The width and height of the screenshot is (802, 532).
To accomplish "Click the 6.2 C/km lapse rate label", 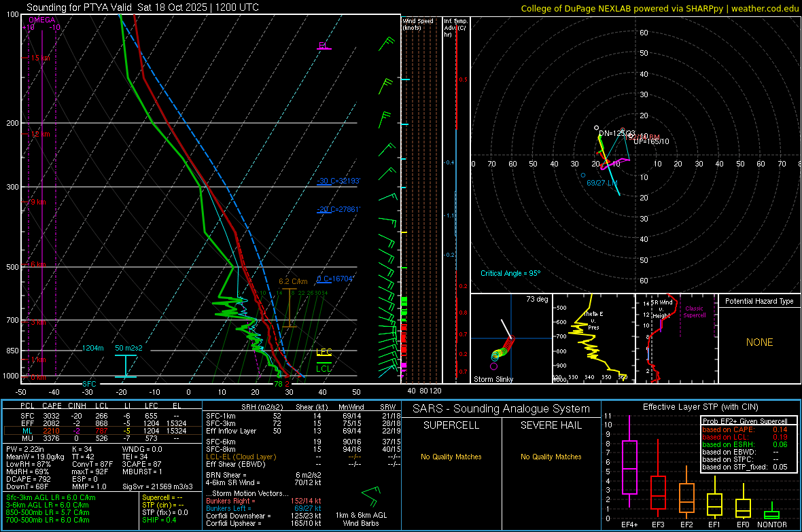I will (x=293, y=281).
